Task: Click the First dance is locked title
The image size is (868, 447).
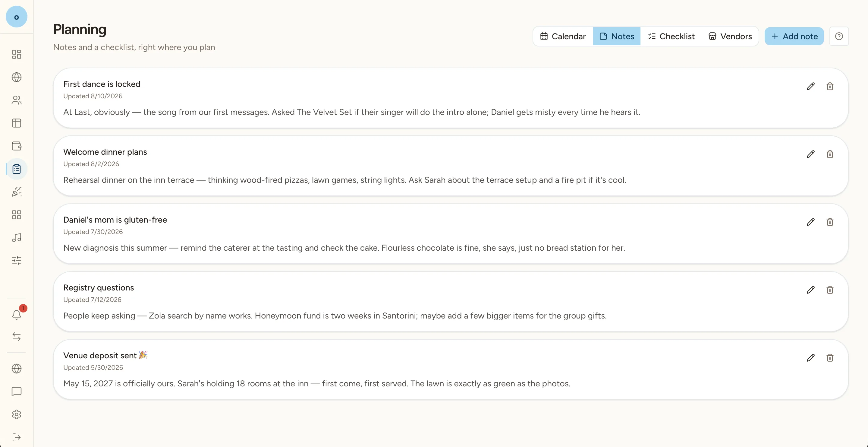Action: coord(102,84)
